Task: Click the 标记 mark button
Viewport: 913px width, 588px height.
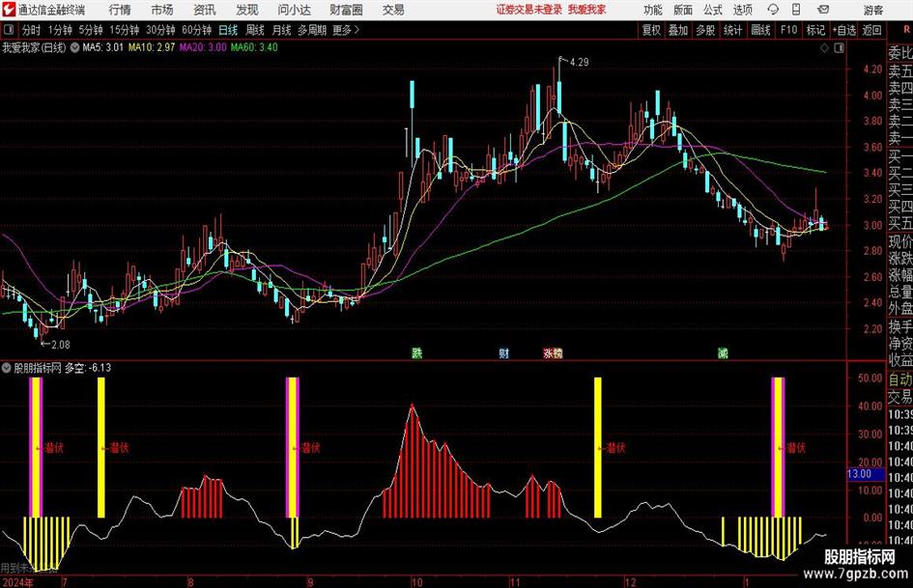Action: click(x=815, y=30)
